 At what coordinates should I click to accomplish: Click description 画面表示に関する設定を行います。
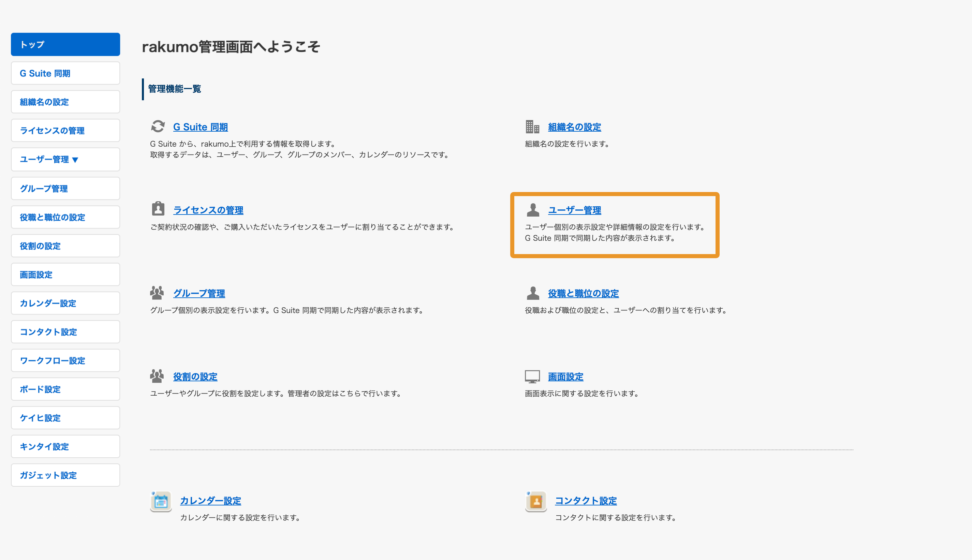click(x=582, y=394)
